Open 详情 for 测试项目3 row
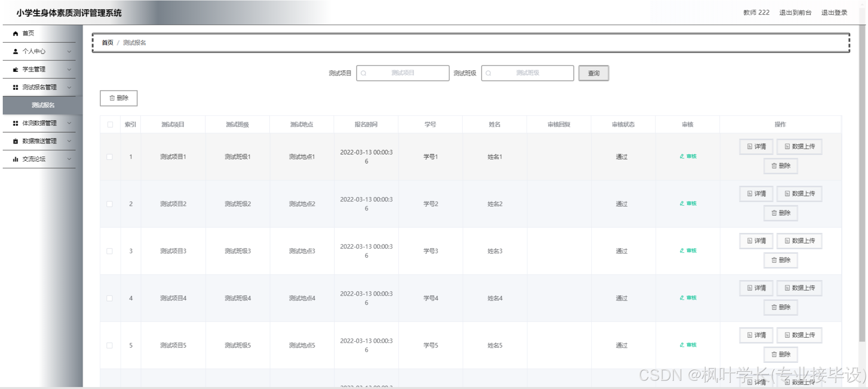 [756, 241]
